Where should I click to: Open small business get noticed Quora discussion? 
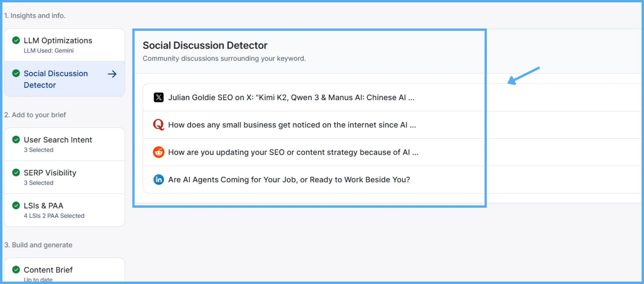[x=292, y=125]
